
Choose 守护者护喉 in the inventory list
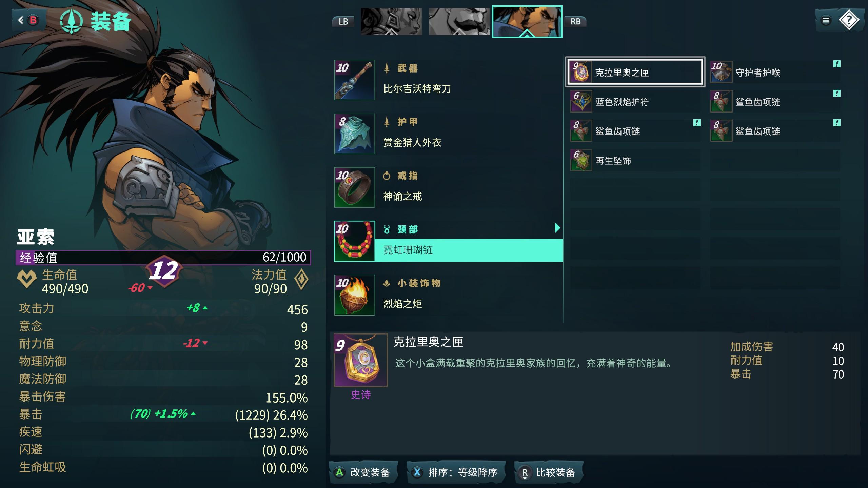coord(775,72)
